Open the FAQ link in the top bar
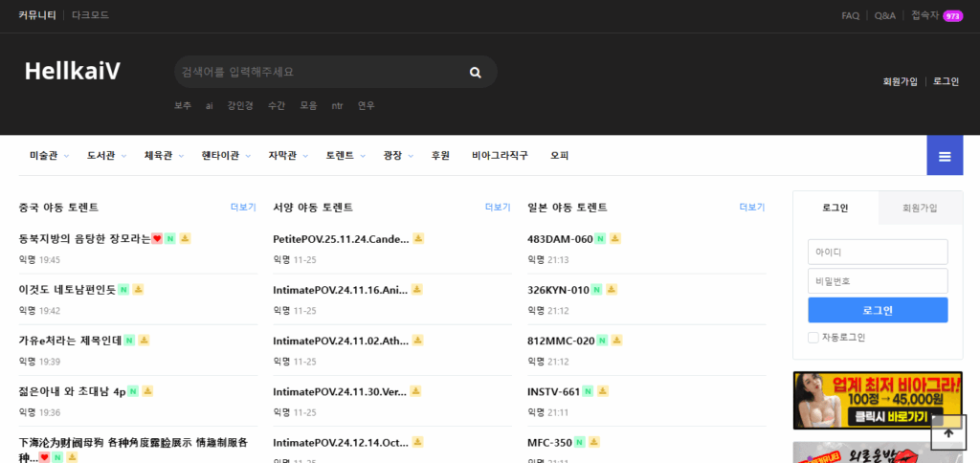 pyautogui.click(x=850, y=16)
